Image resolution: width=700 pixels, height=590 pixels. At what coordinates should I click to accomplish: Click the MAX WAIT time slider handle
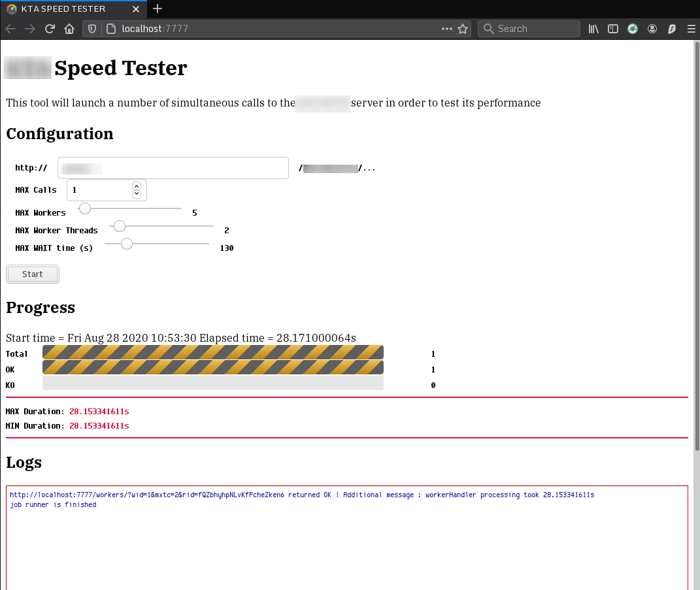tap(126, 244)
